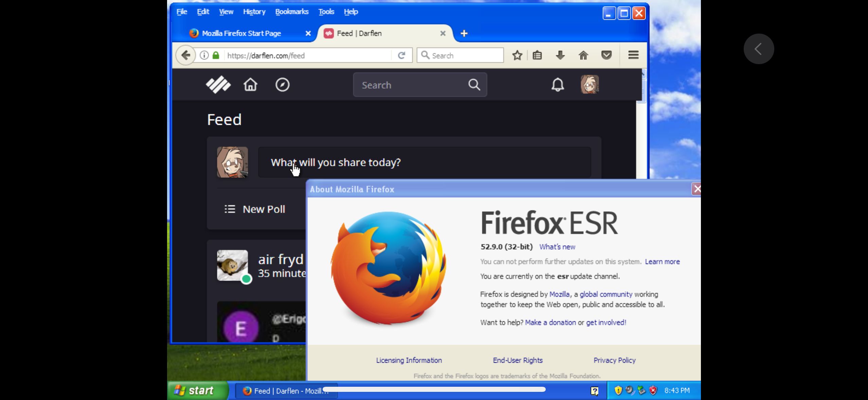The height and width of the screenshot is (400, 868).
Task: Open the Windows start button
Action: click(198, 391)
